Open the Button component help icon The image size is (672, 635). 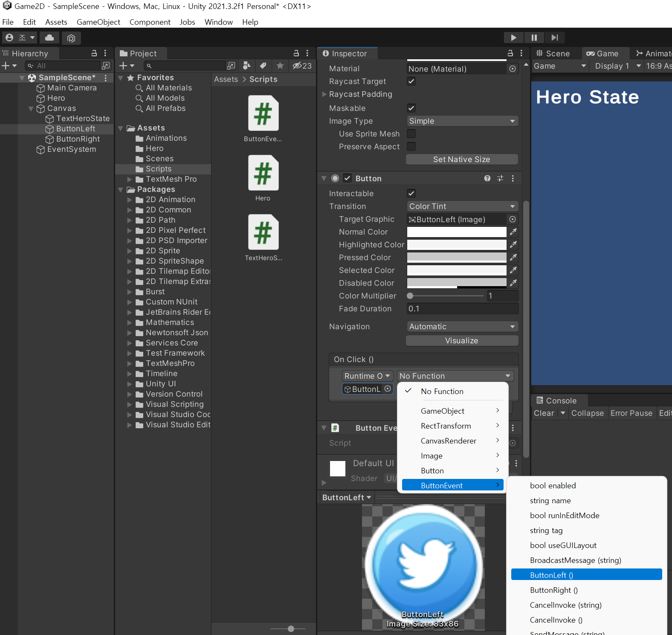point(487,178)
